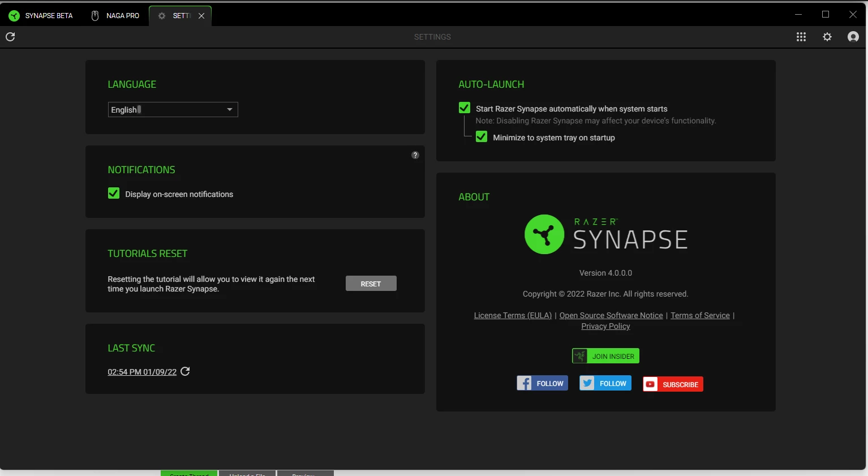Image resolution: width=868 pixels, height=476 pixels.
Task: Open the modules grid icon
Action: [801, 37]
